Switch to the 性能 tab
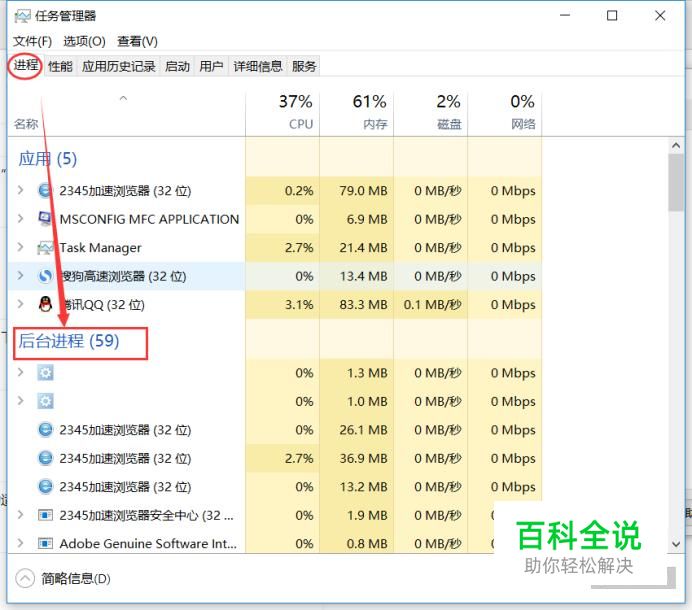 [x=60, y=67]
